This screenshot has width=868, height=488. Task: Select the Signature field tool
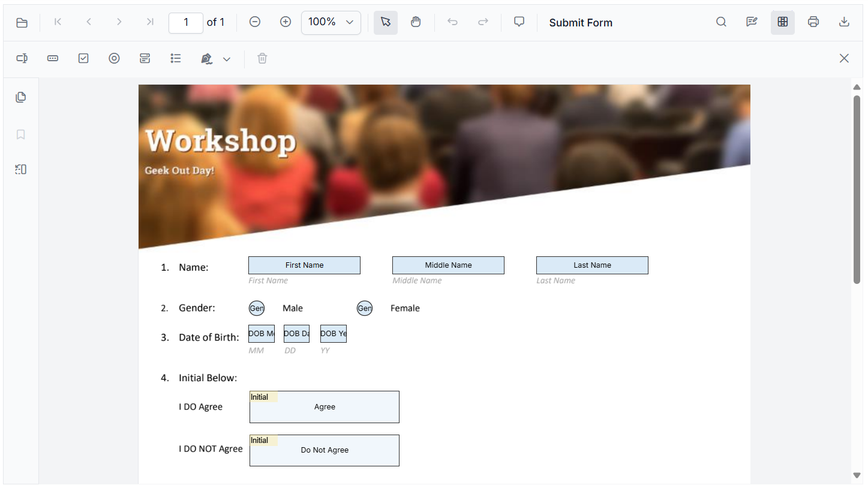[x=206, y=58]
